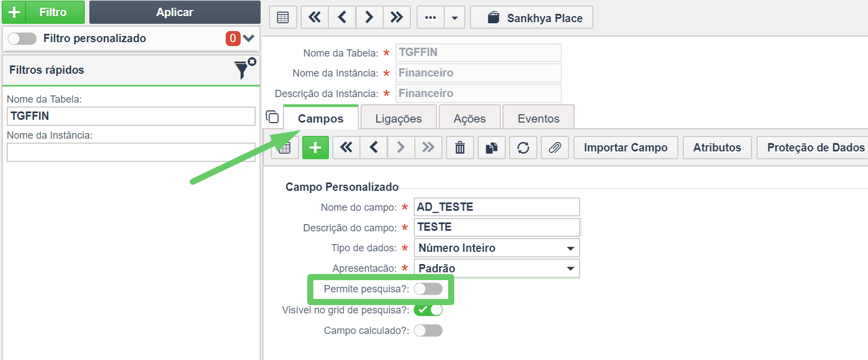The height and width of the screenshot is (360, 868).
Task: Enable Campo calculado toggle
Action: click(x=428, y=331)
